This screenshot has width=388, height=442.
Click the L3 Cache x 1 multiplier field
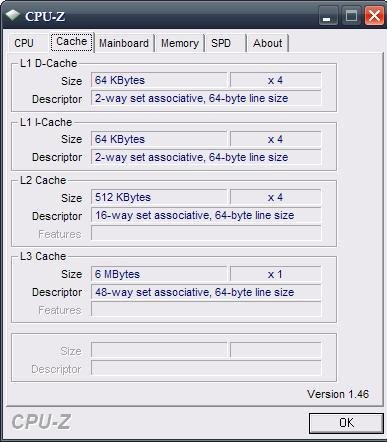click(x=275, y=274)
